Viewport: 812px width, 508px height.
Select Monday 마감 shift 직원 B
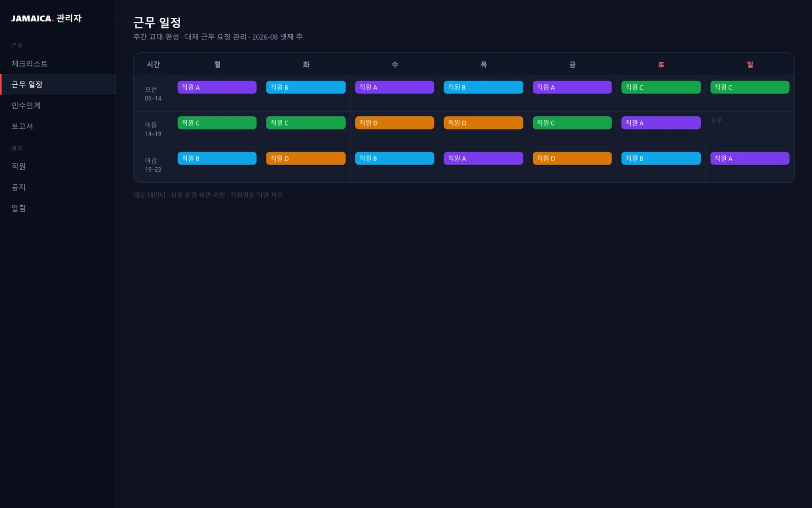(x=217, y=158)
